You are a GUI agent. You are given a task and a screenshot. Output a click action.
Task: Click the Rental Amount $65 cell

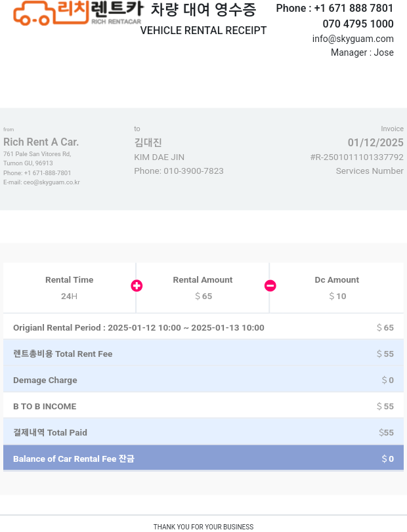click(x=203, y=288)
